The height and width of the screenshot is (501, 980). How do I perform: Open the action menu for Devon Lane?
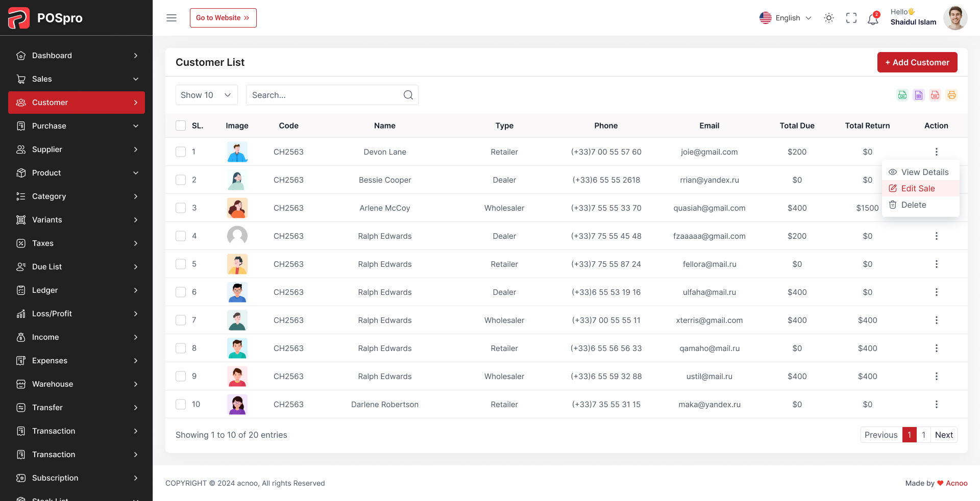(936, 152)
